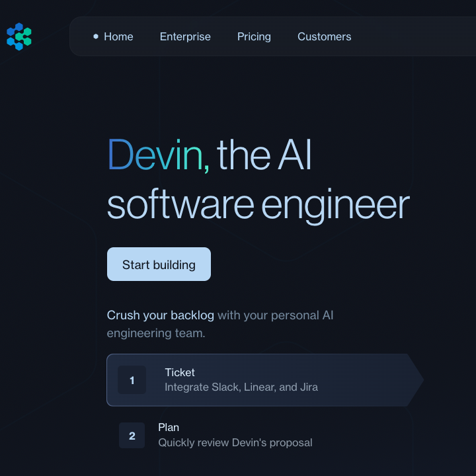476x476 pixels.
Task: Click the Ticket step title
Action: [180, 372]
